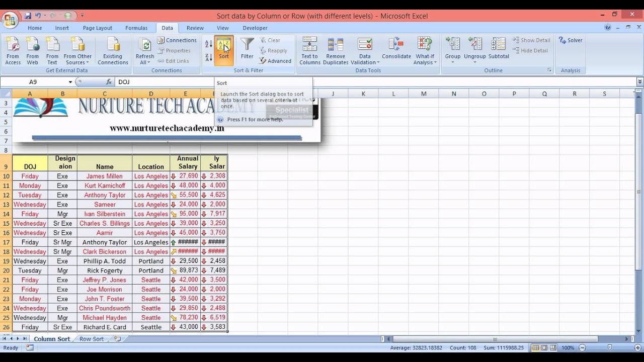This screenshot has height=362, width=644.
Task: Open Text to Columns wizard
Action: (x=310, y=51)
